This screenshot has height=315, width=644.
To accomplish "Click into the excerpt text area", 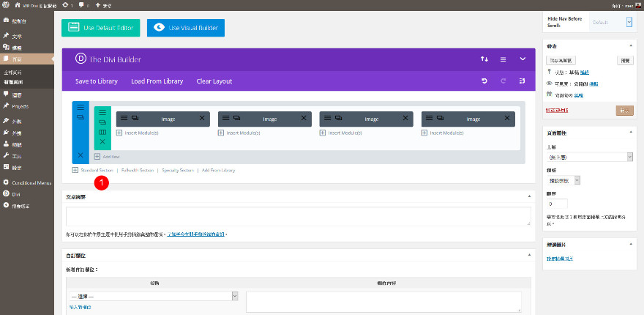I will (299, 216).
